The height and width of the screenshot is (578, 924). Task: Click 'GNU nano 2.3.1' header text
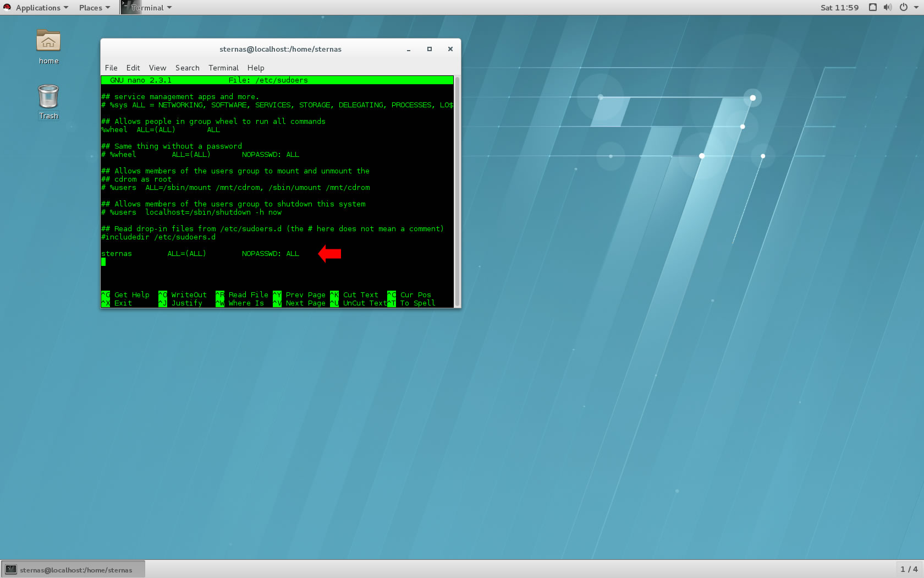click(141, 80)
